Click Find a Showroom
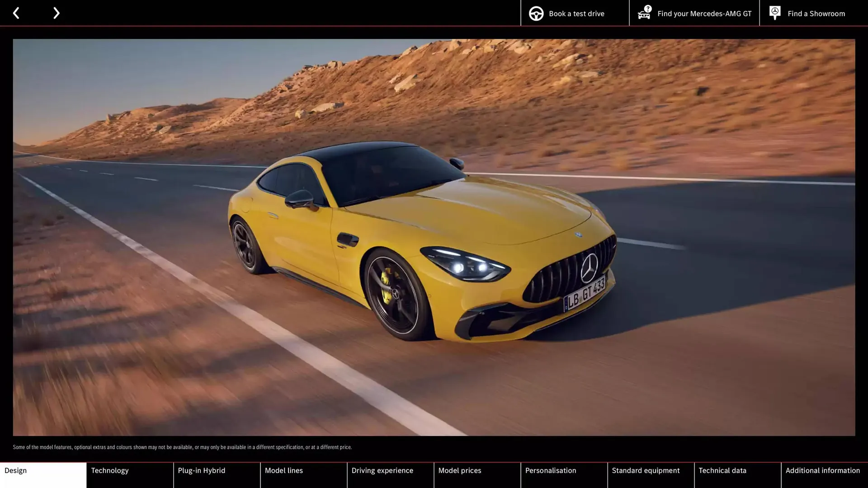This screenshot has width=868, height=488. point(816,13)
